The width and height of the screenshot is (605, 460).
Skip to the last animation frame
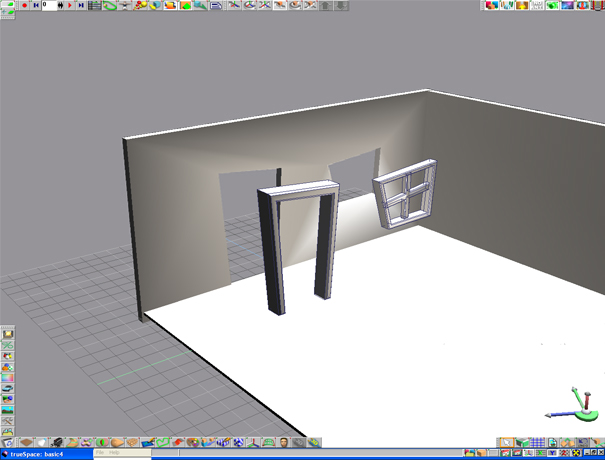click(82, 6)
